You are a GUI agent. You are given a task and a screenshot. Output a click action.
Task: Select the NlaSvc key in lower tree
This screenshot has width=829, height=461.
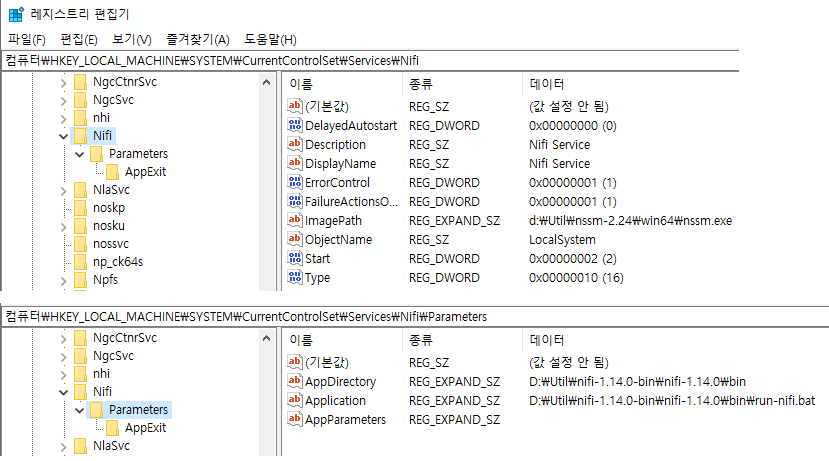(x=111, y=446)
